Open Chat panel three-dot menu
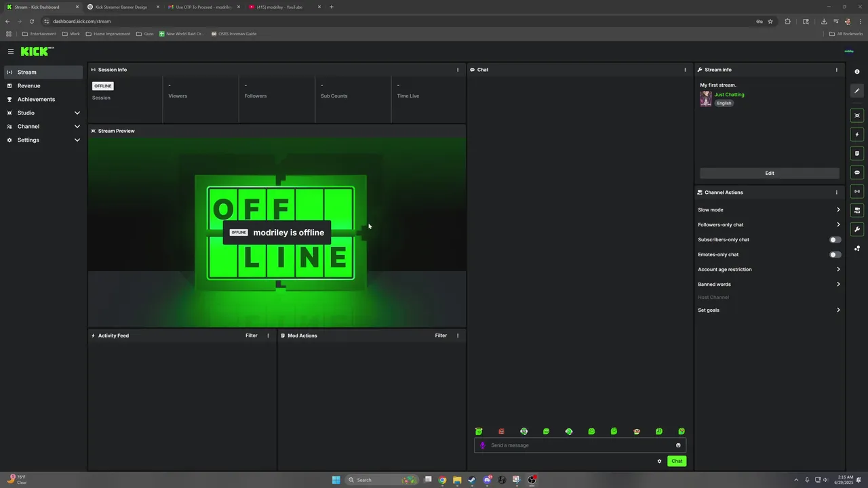 click(685, 70)
